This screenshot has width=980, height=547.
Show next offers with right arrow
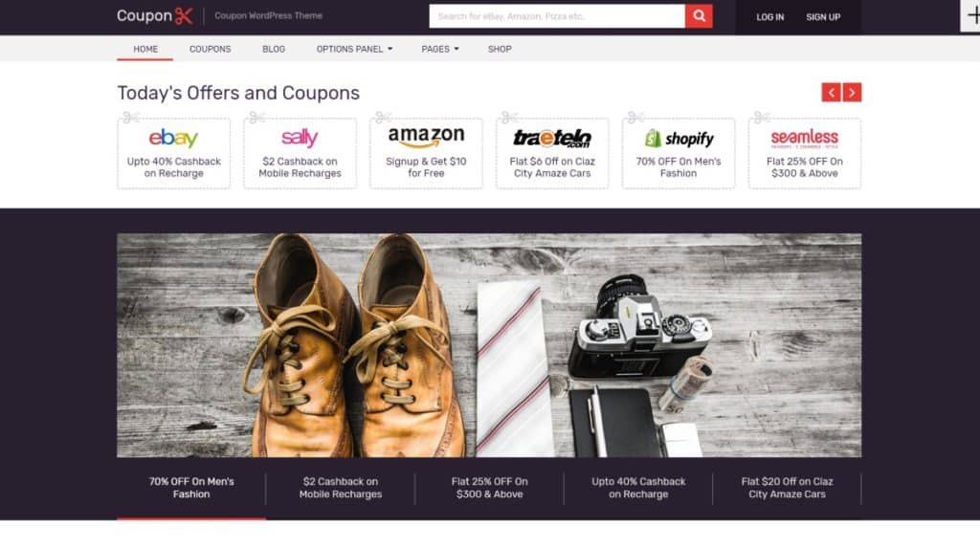click(852, 93)
